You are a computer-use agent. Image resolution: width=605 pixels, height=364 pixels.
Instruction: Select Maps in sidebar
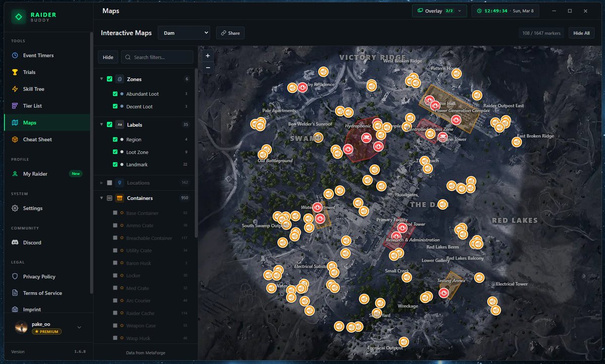[x=47, y=123]
